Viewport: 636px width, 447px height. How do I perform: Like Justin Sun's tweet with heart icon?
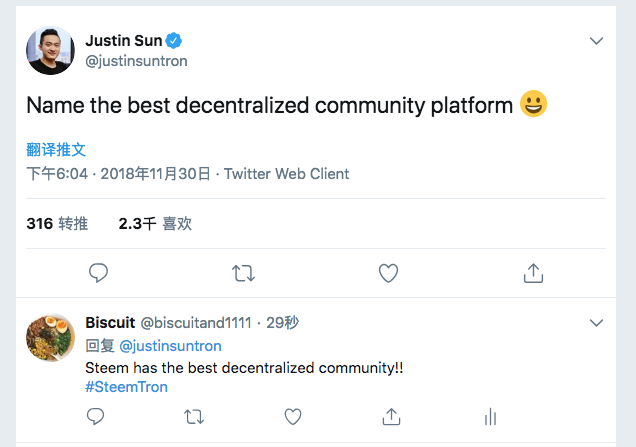click(388, 273)
